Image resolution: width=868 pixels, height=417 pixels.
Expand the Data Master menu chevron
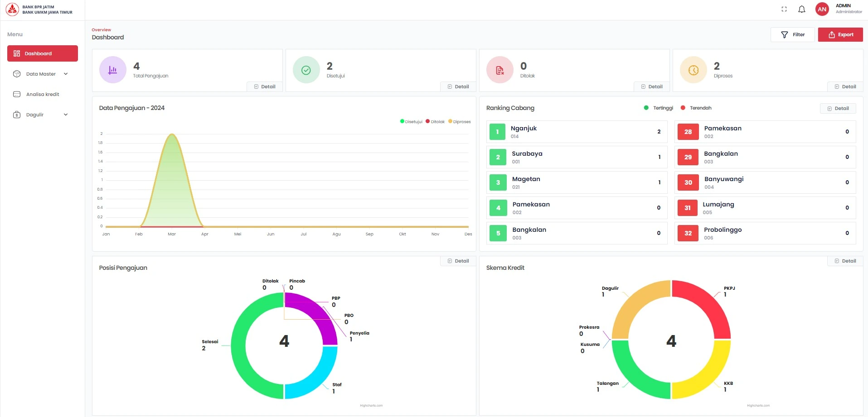pyautogui.click(x=66, y=74)
